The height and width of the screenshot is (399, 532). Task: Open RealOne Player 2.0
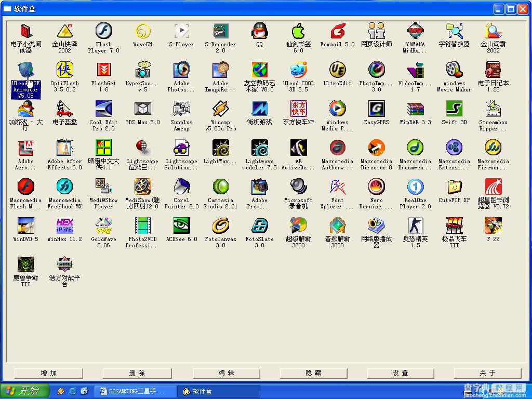coord(415,187)
